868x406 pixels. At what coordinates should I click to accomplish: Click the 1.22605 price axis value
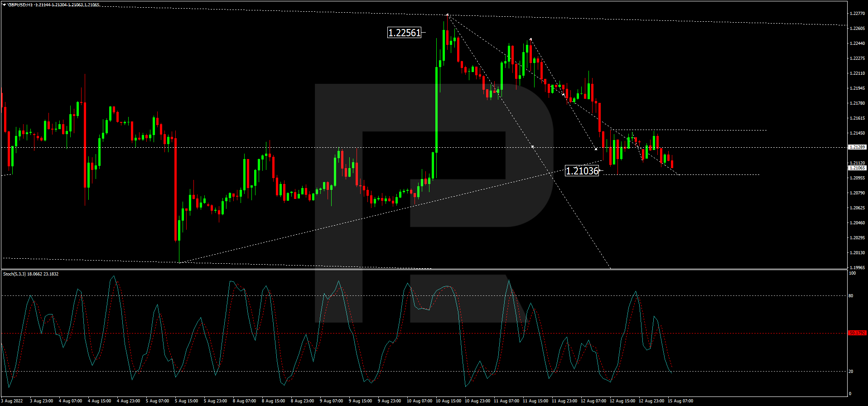coord(858,29)
